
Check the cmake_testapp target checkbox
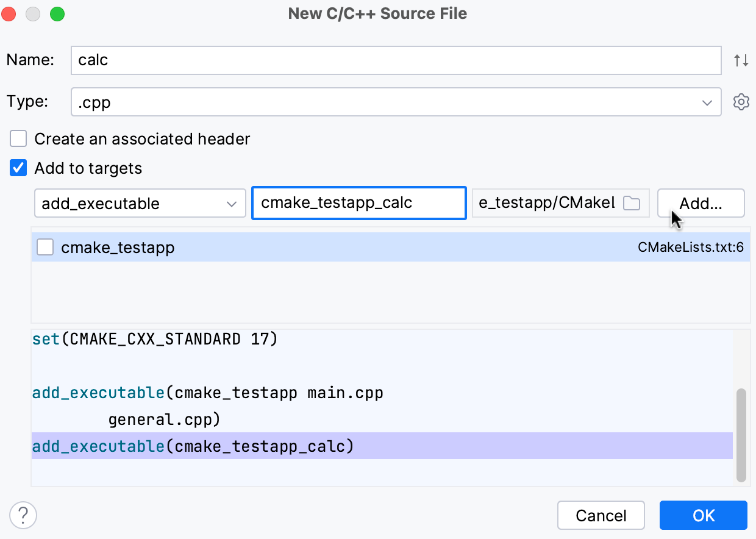[45, 247]
